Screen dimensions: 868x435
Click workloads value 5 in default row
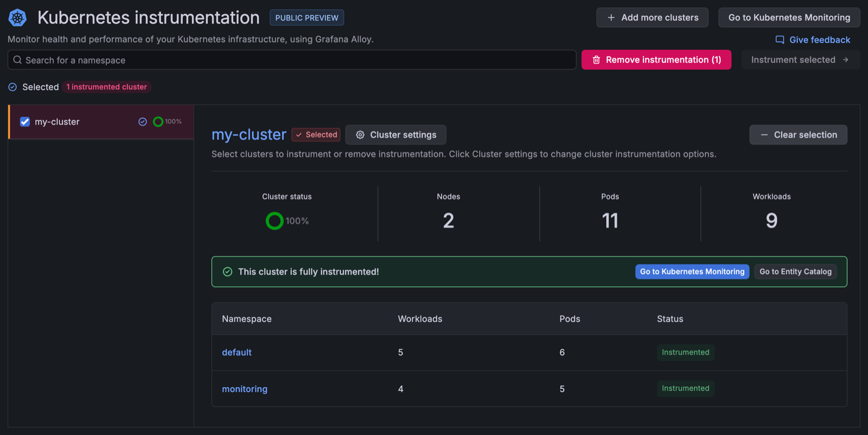400,352
